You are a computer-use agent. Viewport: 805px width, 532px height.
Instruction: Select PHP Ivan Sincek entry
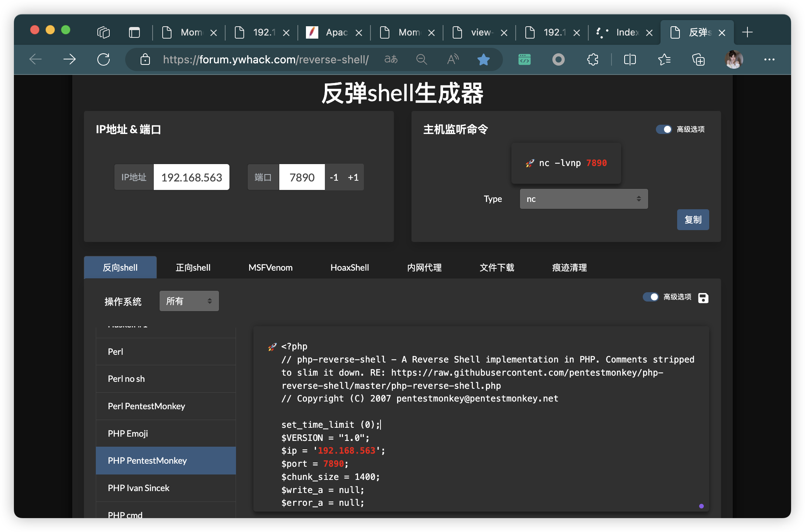pyautogui.click(x=166, y=488)
